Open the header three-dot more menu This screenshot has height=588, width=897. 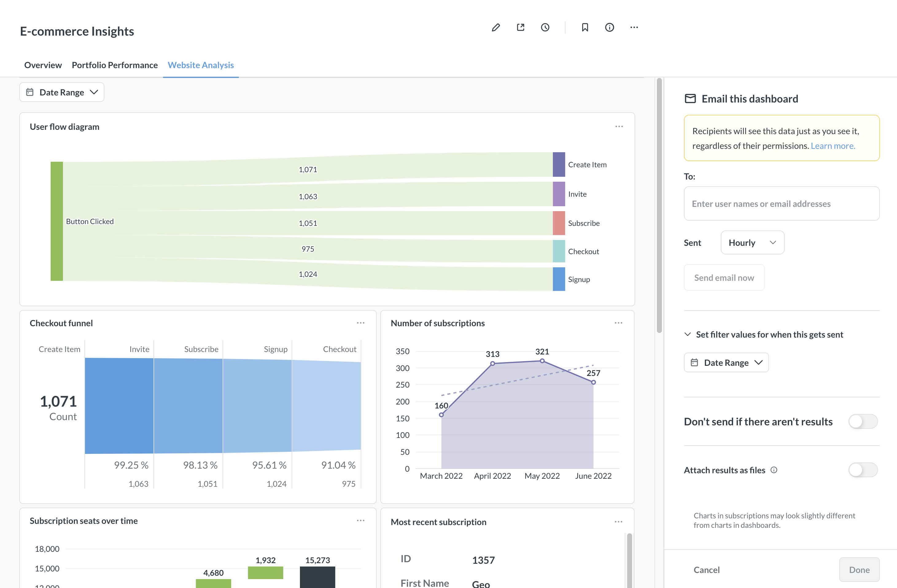(x=634, y=28)
